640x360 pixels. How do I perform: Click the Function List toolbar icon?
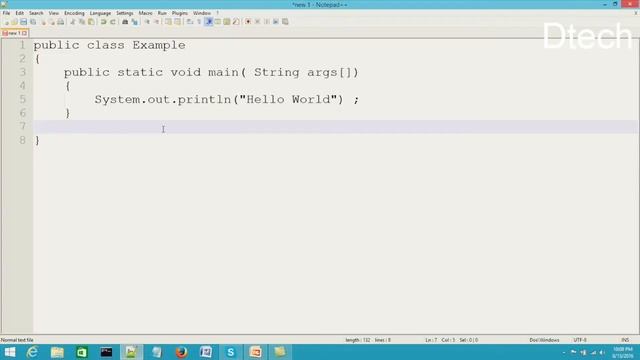236,22
